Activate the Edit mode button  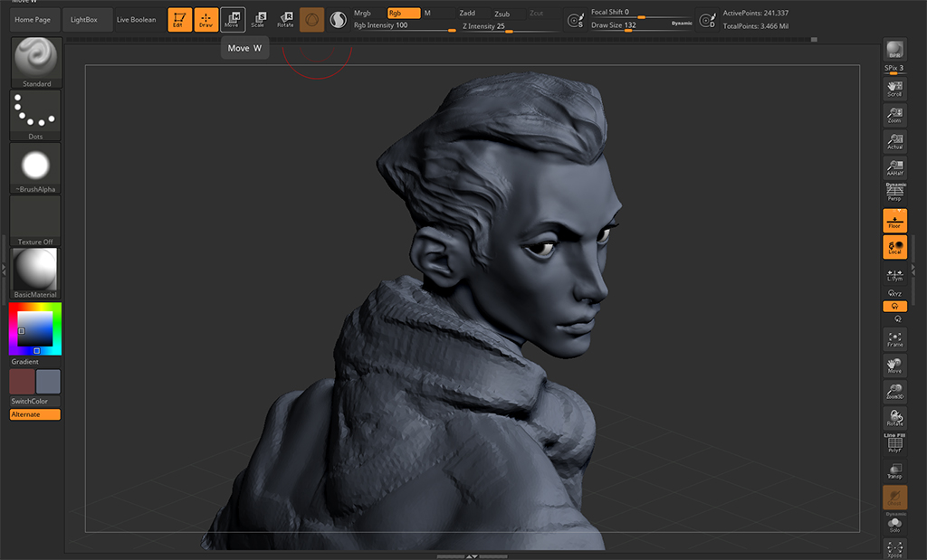click(x=180, y=20)
